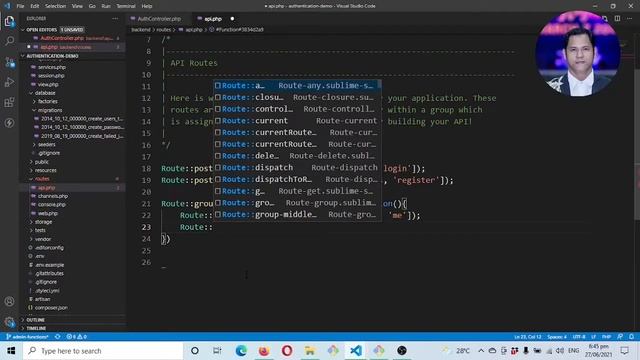
Task: Select Route::dispatch autocomplete suggestion
Action: pos(298,168)
